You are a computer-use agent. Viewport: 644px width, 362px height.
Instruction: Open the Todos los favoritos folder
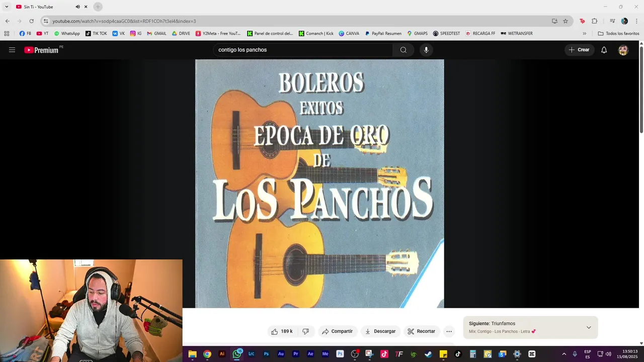point(618,34)
